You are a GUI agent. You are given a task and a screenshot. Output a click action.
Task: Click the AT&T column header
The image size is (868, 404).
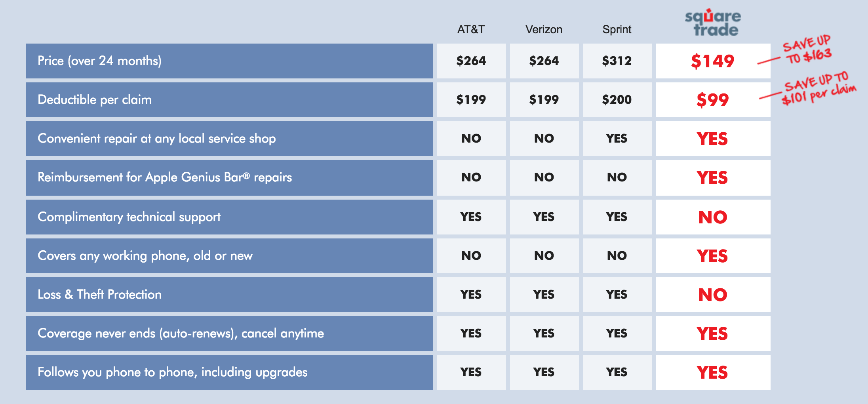coord(471,30)
